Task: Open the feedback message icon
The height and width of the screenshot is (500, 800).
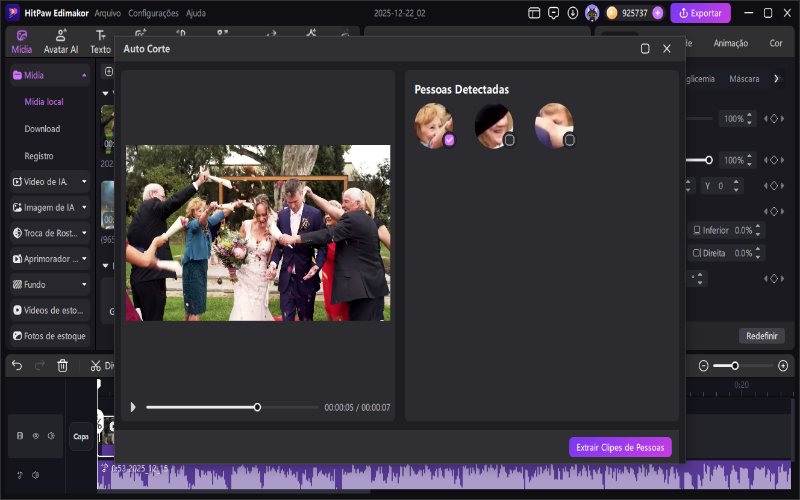Action: point(553,13)
